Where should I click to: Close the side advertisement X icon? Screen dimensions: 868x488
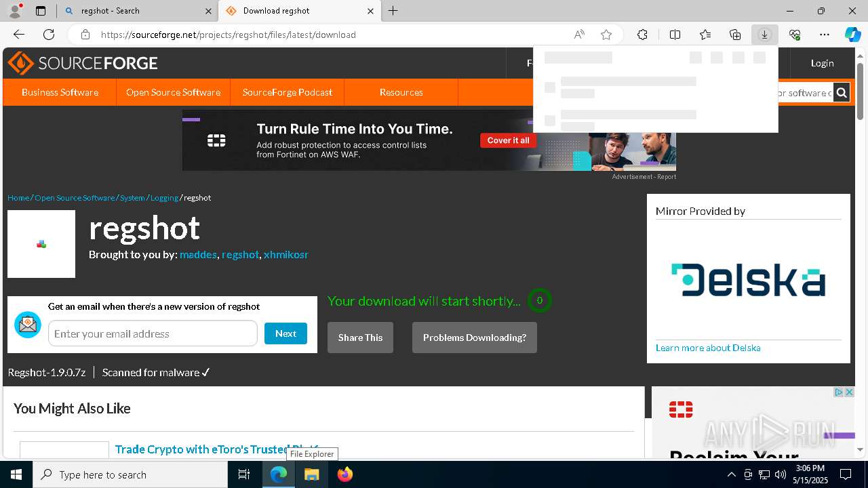[848, 392]
